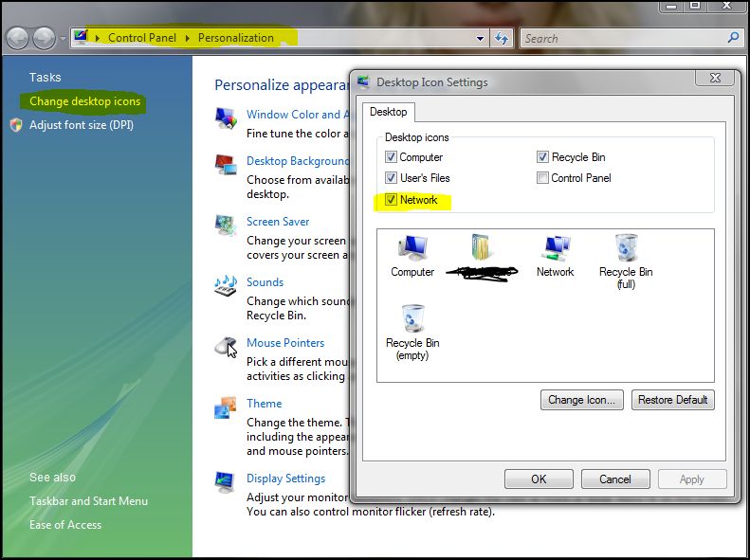Click the Desktop Background monitor icon

(226, 165)
